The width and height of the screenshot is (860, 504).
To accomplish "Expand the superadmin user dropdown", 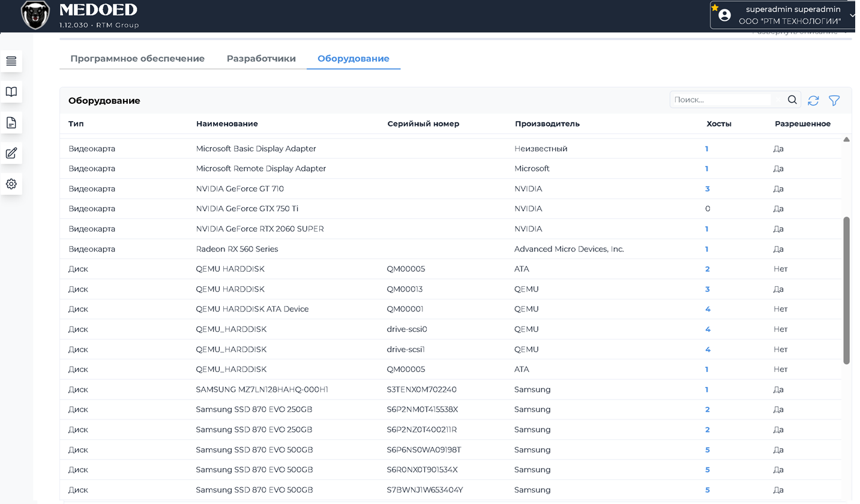I will coord(853,15).
